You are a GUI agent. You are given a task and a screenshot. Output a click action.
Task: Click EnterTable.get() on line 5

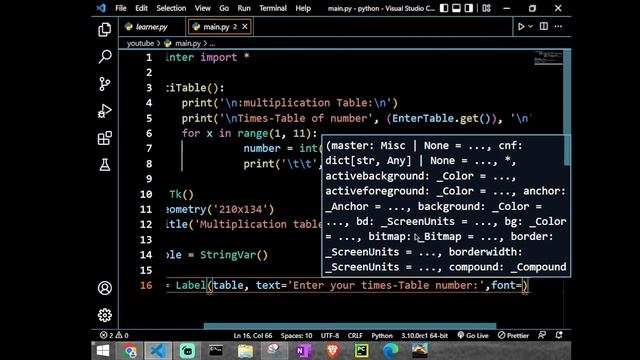(x=441, y=118)
